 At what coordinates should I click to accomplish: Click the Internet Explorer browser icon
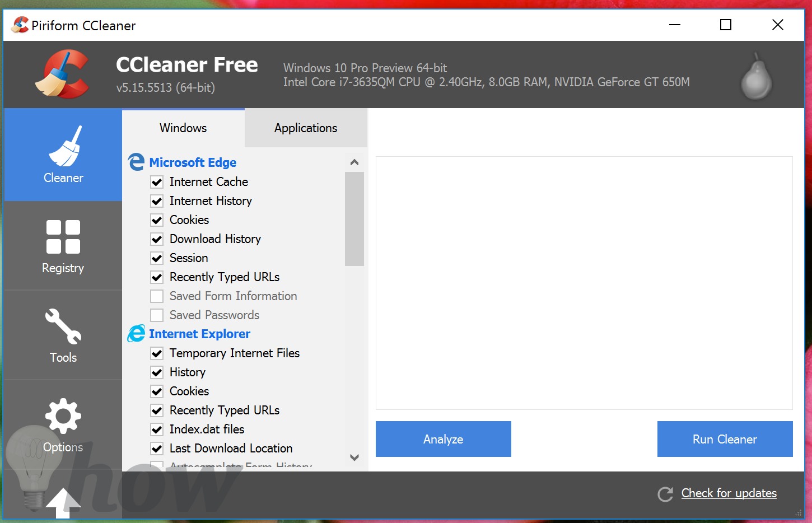tap(136, 334)
